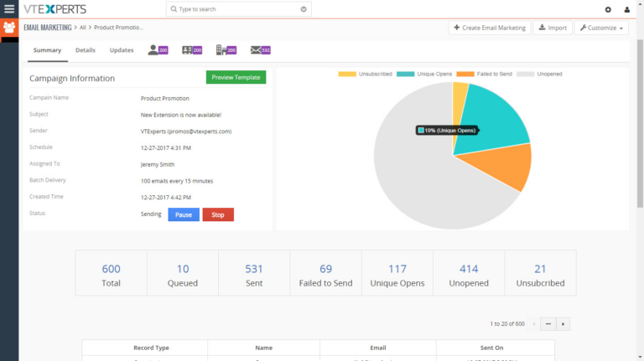Open the page jump button in pagination
The width and height of the screenshot is (644, 361).
[x=548, y=323]
